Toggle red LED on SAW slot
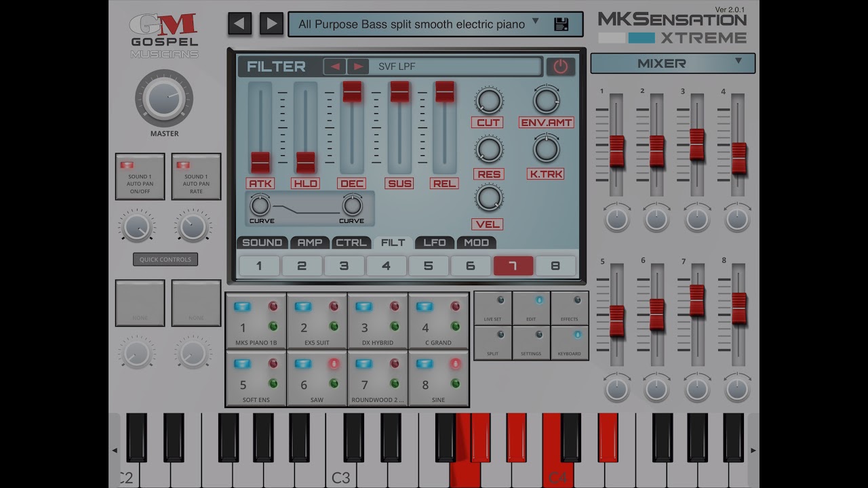This screenshot has width=868, height=488. 334,364
